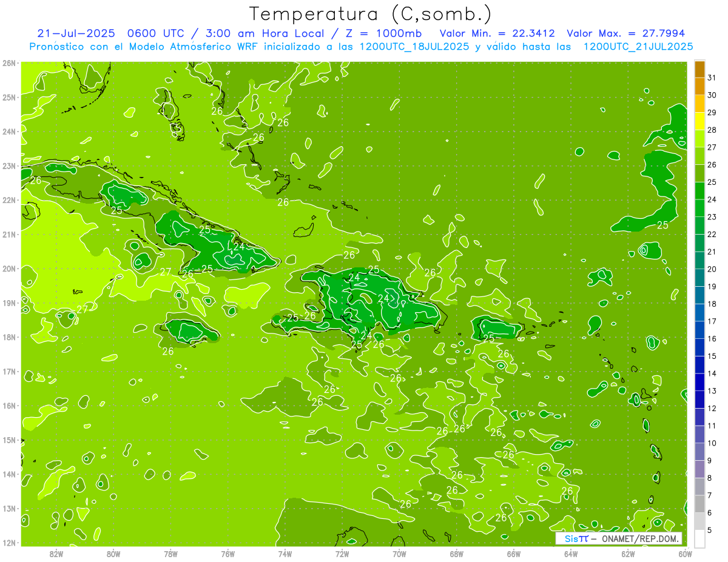Screen dimensions: 728x562
Task: Click '3:00 am Hora Local' text
Action: point(268,33)
